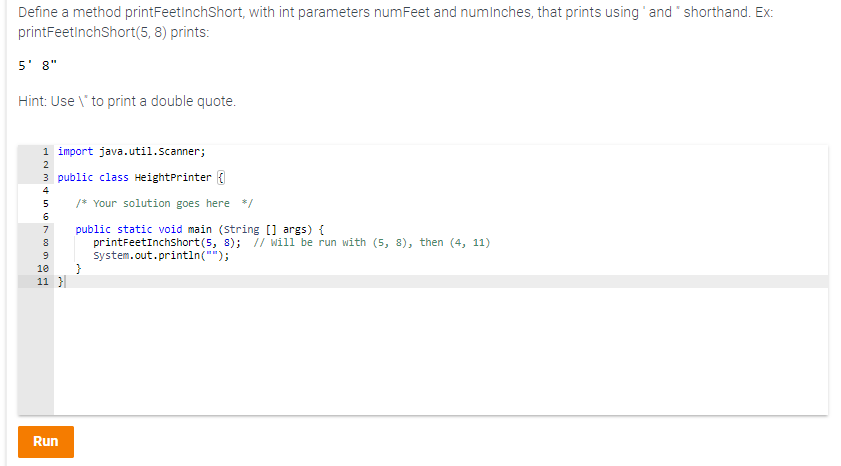Click the hint about printing double quote
Screen dimensions: 841x466
click(127, 101)
